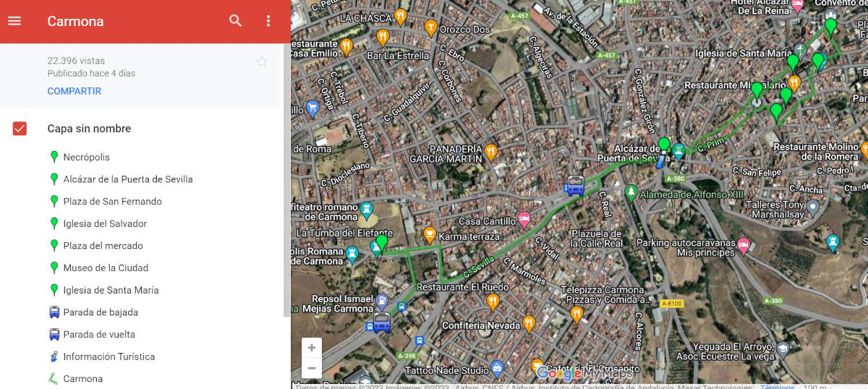Click the Talleres Tony Marshallsay marker
This screenshot has width=868, height=389.
tap(812, 208)
